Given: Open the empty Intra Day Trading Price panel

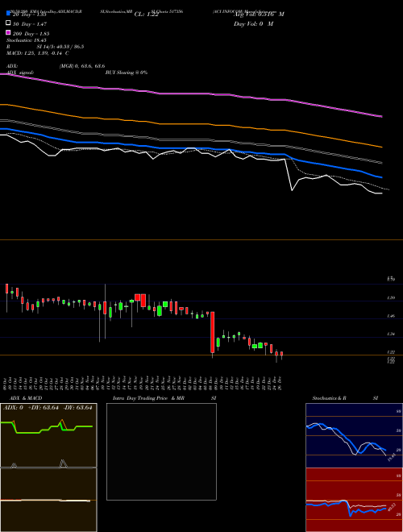Looking at the screenshot, I should pyautogui.click(x=161, y=451).
